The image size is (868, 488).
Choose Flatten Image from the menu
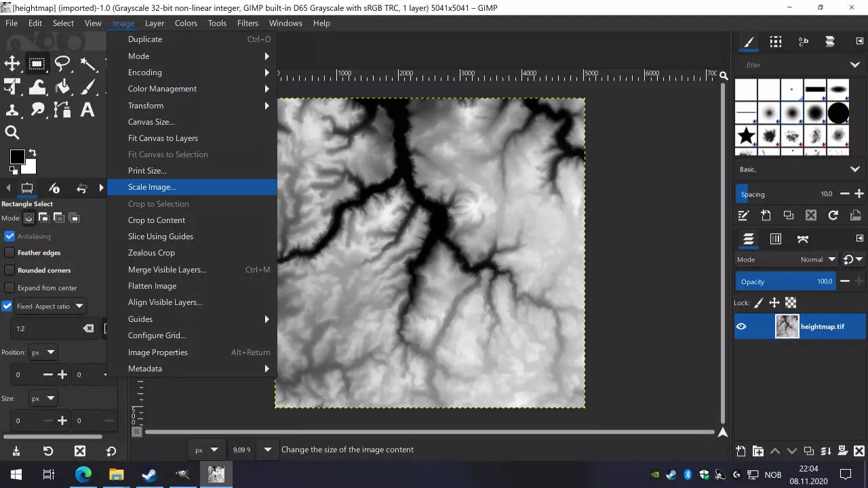point(152,286)
